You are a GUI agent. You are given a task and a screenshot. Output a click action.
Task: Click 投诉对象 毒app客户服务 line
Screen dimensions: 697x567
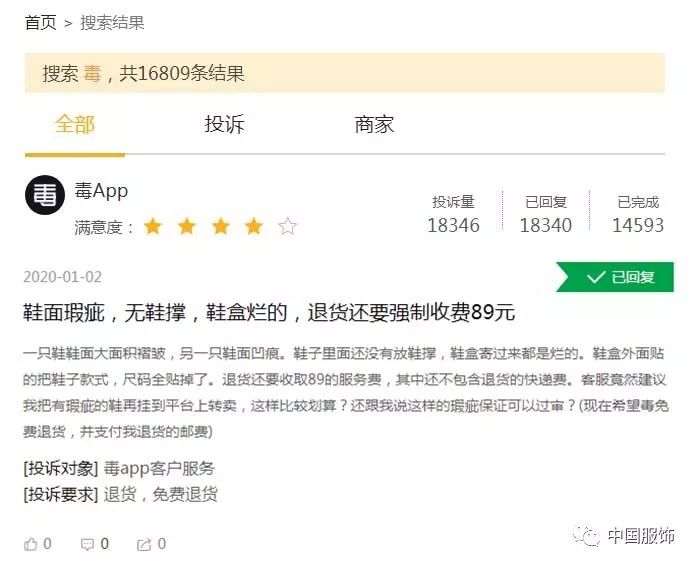pos(119,468)
